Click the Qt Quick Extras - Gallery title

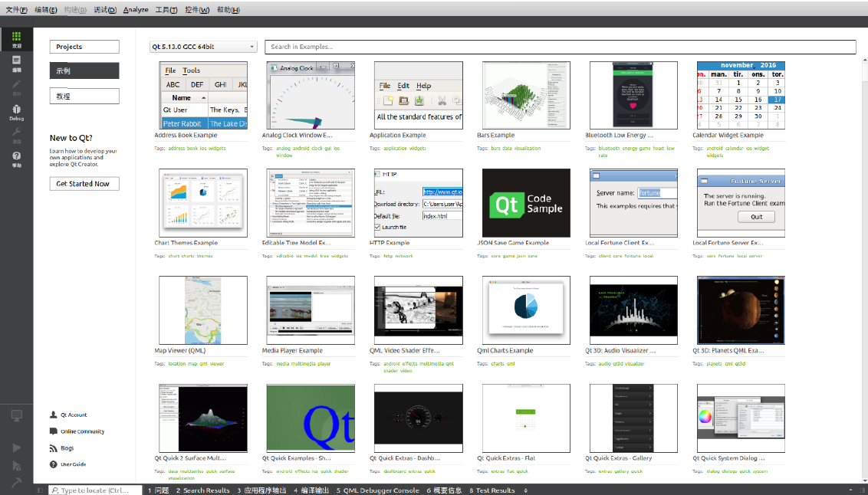618,458
